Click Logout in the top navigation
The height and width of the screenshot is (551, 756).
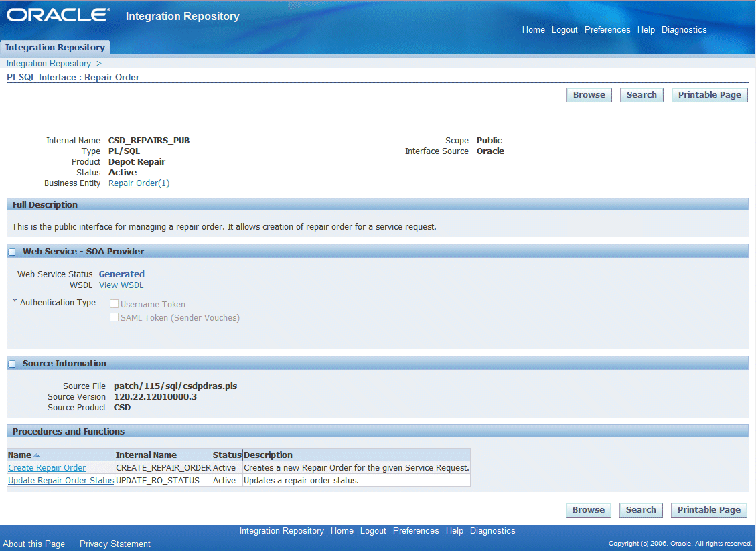[x=564, y=30]
